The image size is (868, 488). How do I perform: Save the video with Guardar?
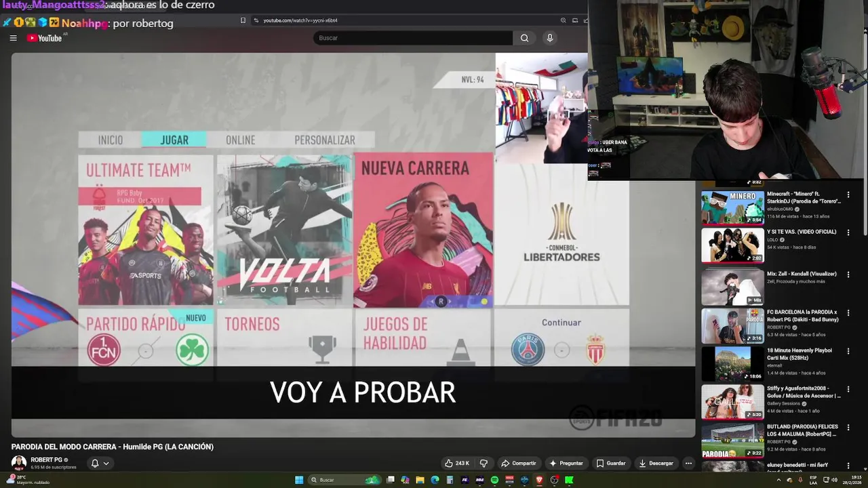611,463
